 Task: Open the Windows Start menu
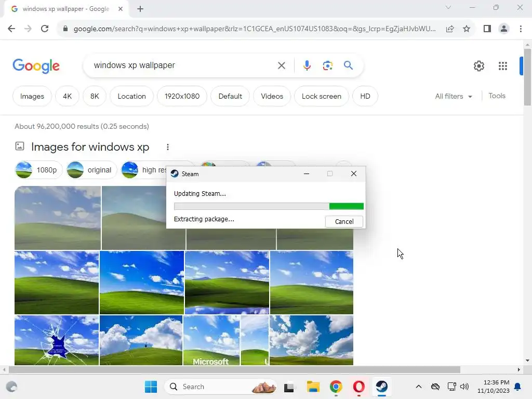click(x=151, y=387)
